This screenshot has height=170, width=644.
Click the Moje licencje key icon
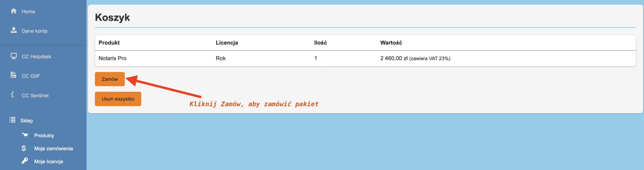(25, 161)
